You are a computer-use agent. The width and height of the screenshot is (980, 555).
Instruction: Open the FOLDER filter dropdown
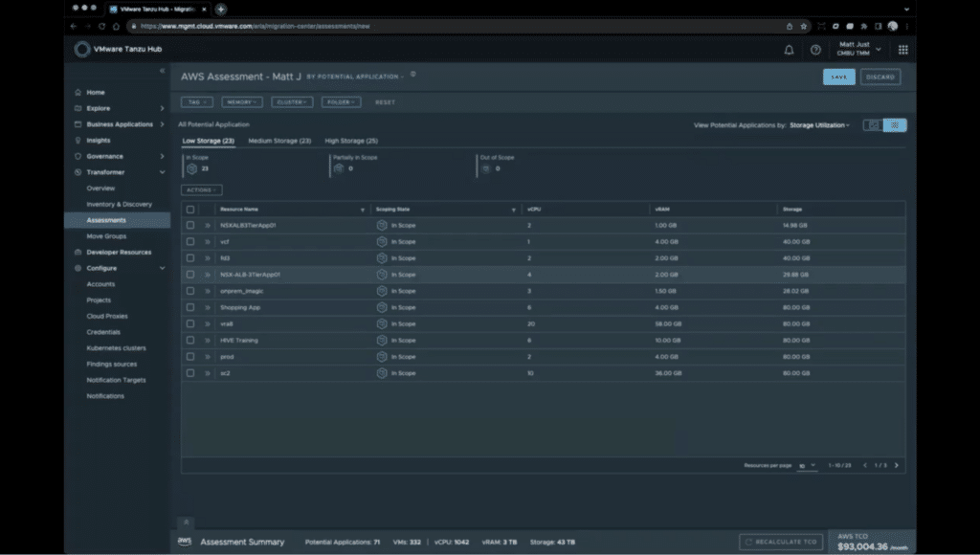(x=342, y=101)
